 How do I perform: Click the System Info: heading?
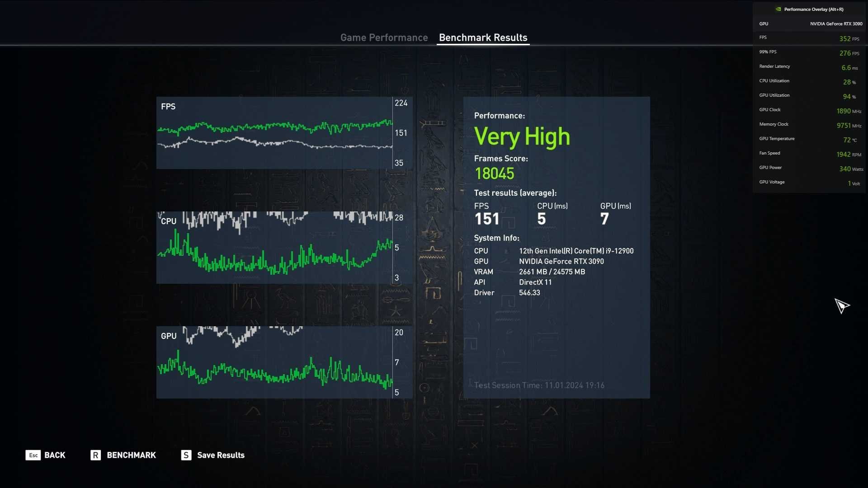pos(496,238)
